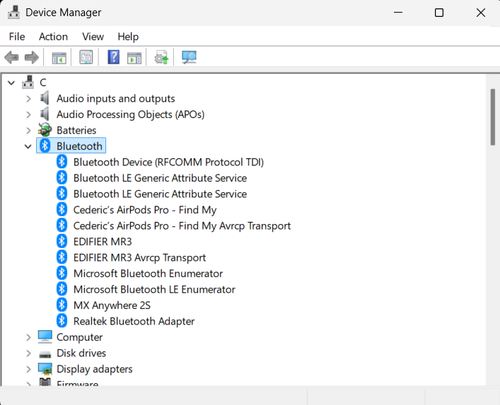Close the Device Manager window
Viewport: 500px width, 405px height.
point(481,13)
